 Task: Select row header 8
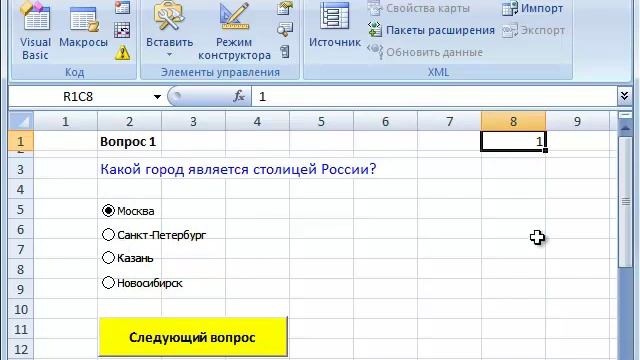click(21, 269)
